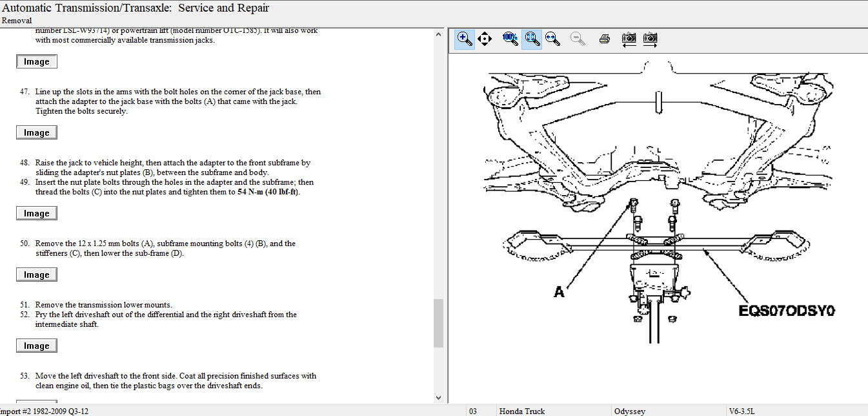The width and height of the screenshot is (868, 416).
Task: Click label 'A' in the diagram
Action: [x=560, y=292]
